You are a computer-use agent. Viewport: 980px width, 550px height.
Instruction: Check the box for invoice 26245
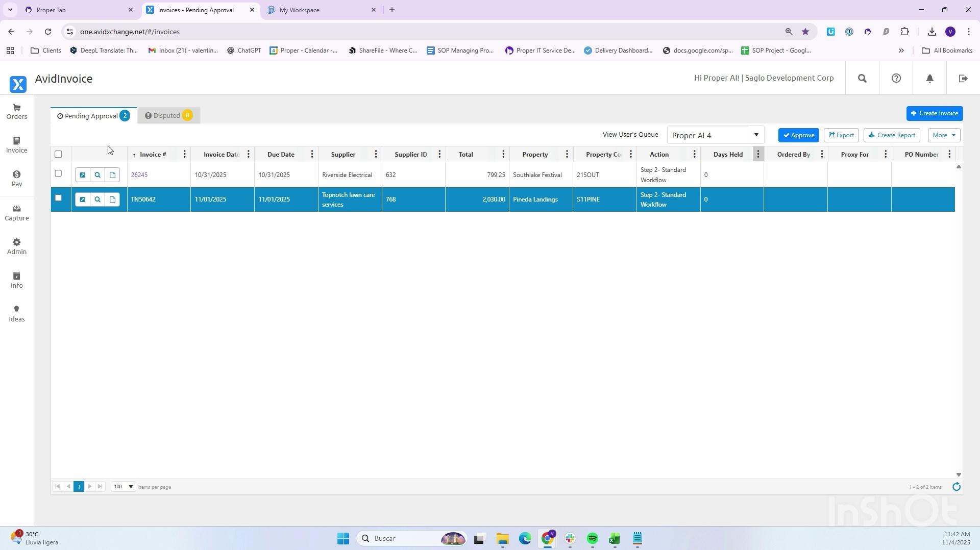click(x=58, y=173)
